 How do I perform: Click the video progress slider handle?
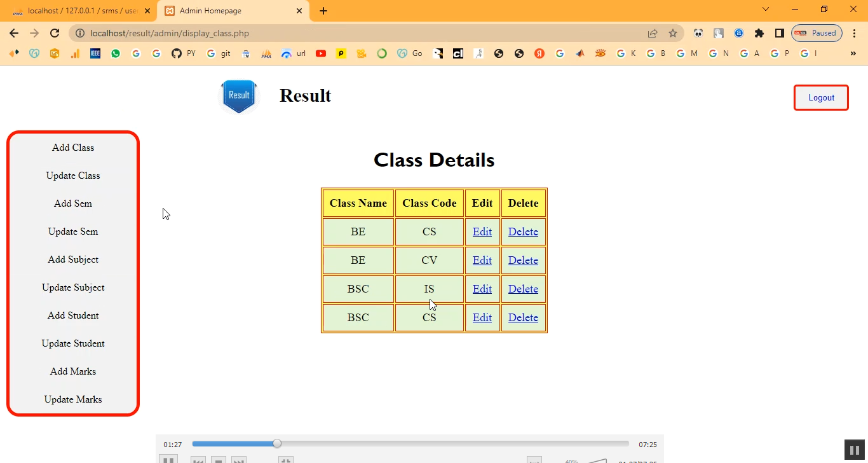277,443
